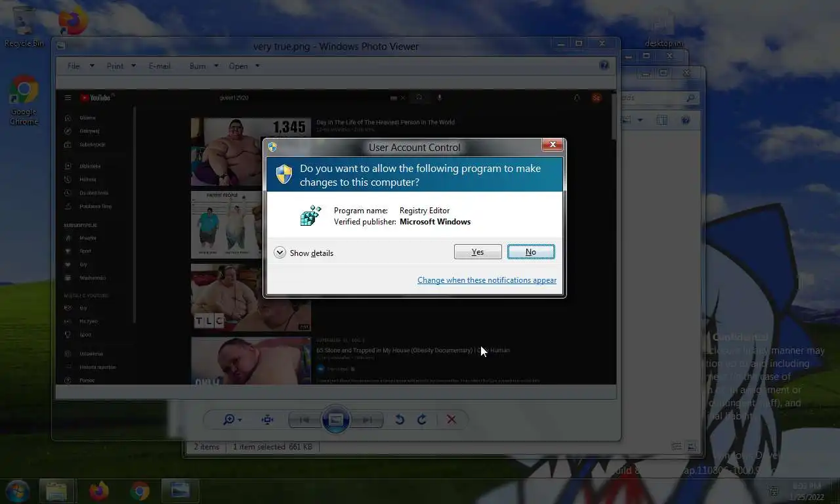Click the YouTube hamburger menu in the image

click(68, 98)
